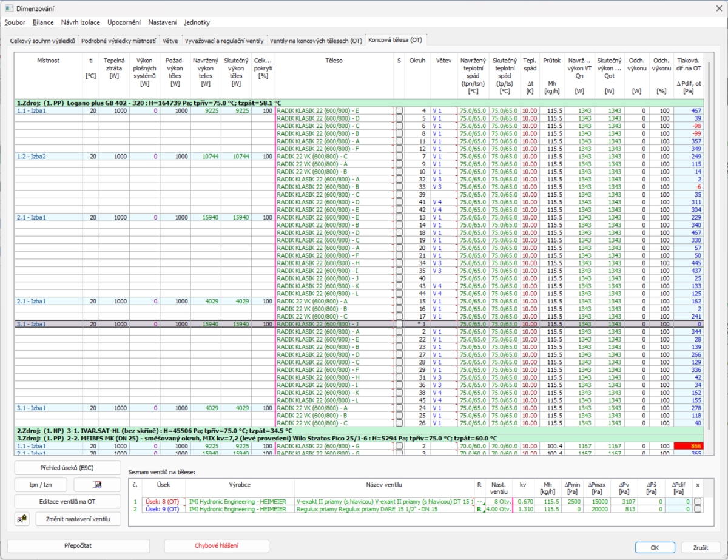This screenshot has height=560, width=728.
Task: Tick the S checkbox for Okruh 11
Action: pyautogui.click(x=399, y=141)
